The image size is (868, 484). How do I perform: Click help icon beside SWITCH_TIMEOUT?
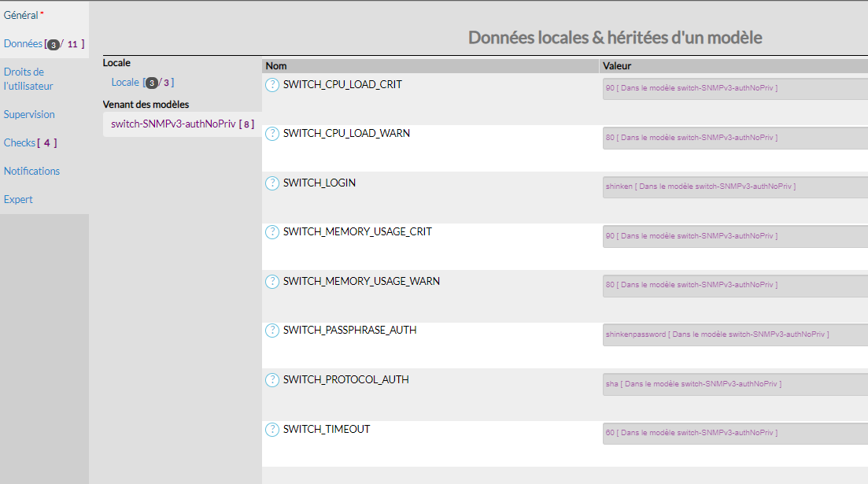(272, 430)
